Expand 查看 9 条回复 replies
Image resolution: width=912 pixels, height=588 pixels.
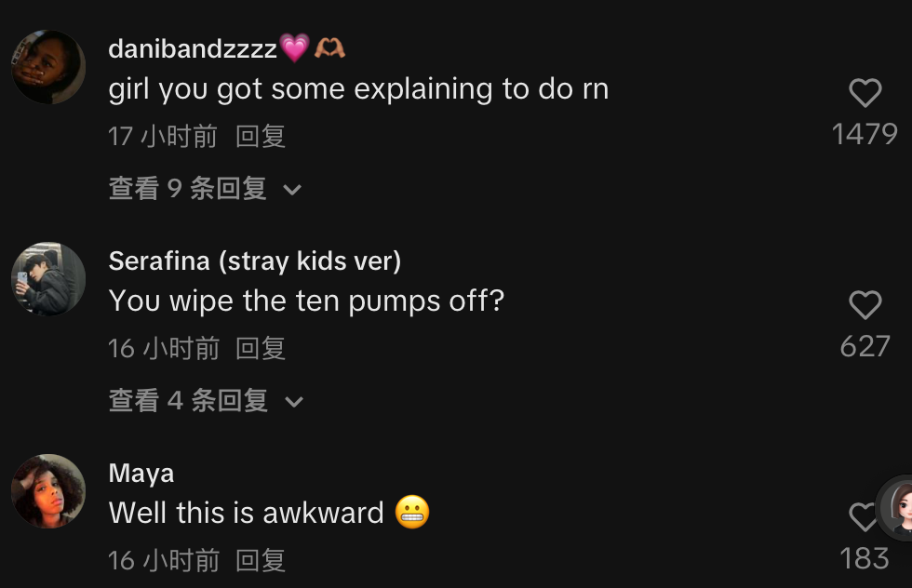[x=205, y=189]
